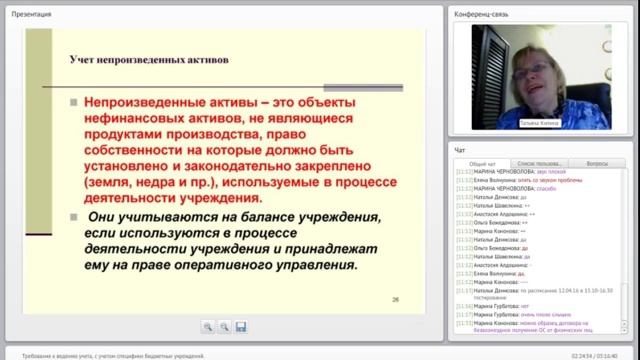Open the Вопросы tab

597,164
